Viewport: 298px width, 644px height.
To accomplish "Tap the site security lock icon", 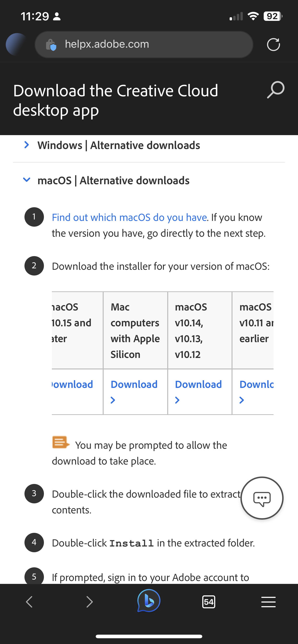I will [x=51, y=45].
